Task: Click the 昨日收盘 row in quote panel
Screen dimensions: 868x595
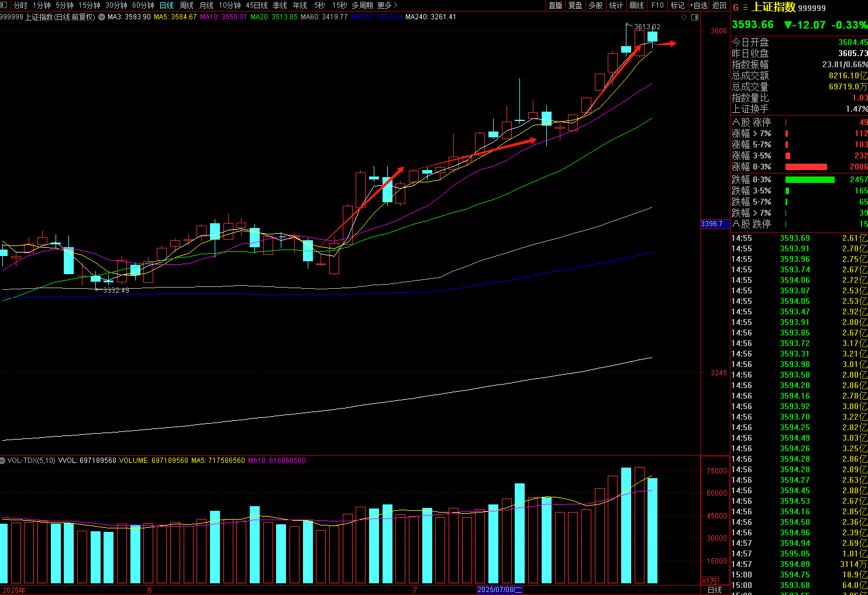Action: pyautogui.click(x=800, y=53)
